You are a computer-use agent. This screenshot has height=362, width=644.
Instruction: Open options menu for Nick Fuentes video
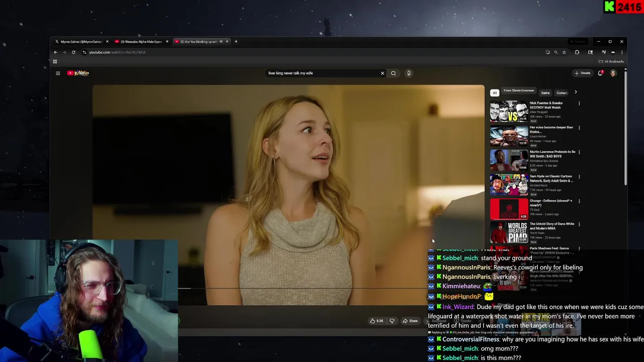[x=579, y=104]
